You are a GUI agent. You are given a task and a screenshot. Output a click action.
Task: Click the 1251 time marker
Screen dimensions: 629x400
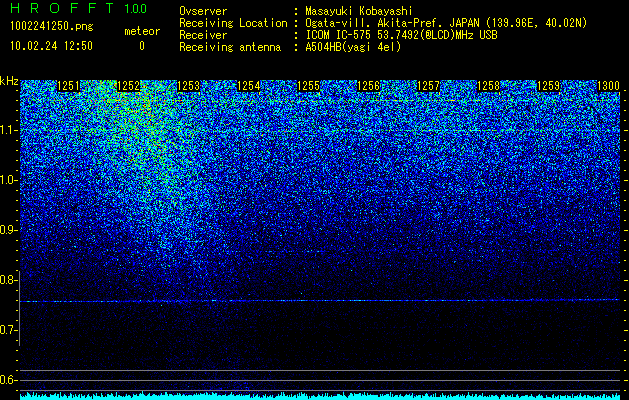(69, 86)
